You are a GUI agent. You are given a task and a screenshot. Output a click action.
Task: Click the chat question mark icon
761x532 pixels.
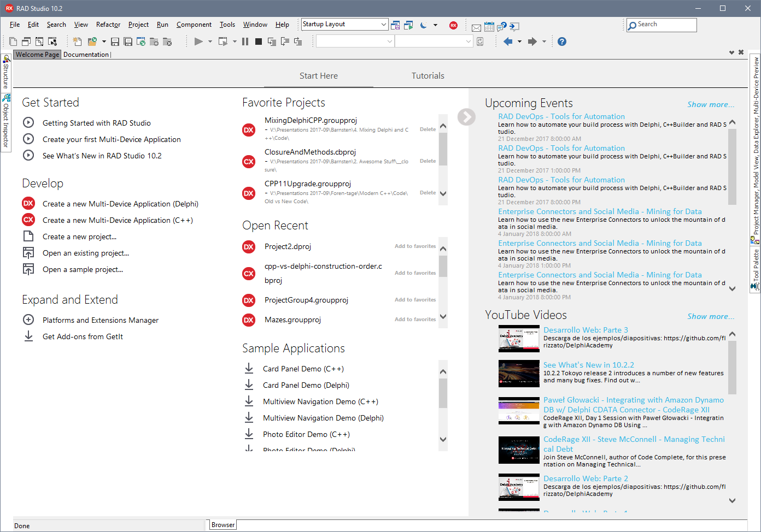click(502, 26)
